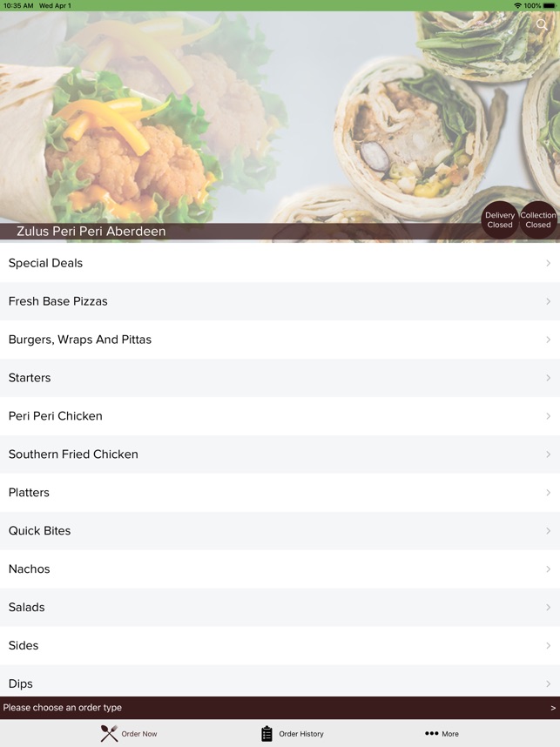This screenshot has height=747, width=560.
Task: Tap the Order History clipboard icon
Action: [x=267, y=734]
